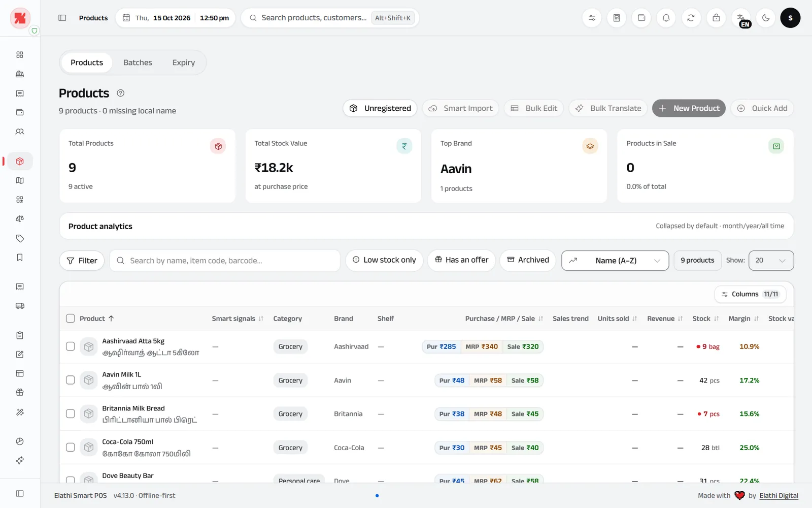Open the calculator icon in header
Screen dimensions: 812x508
click(617, 18)
